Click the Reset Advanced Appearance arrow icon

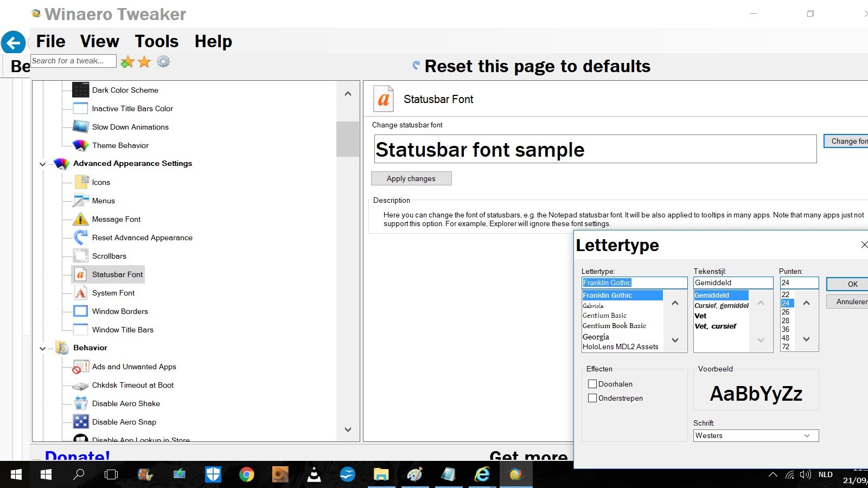click(x=81, y=237)
